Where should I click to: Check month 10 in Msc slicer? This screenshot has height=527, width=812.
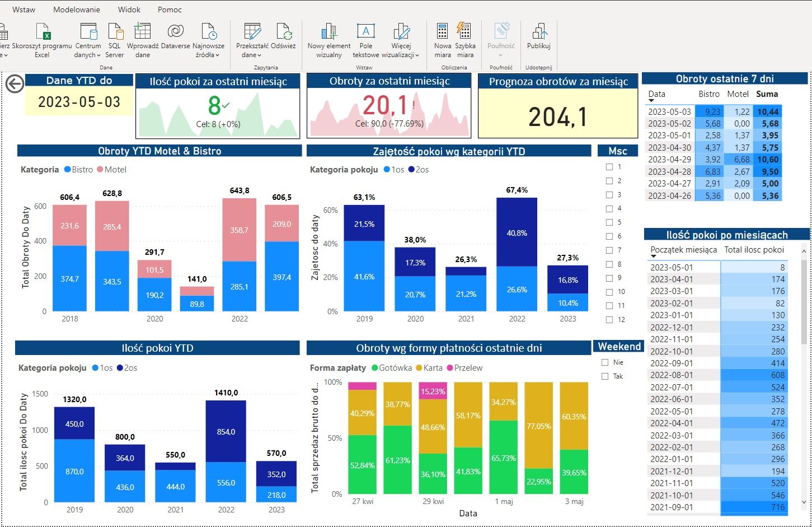pos(609,292)
